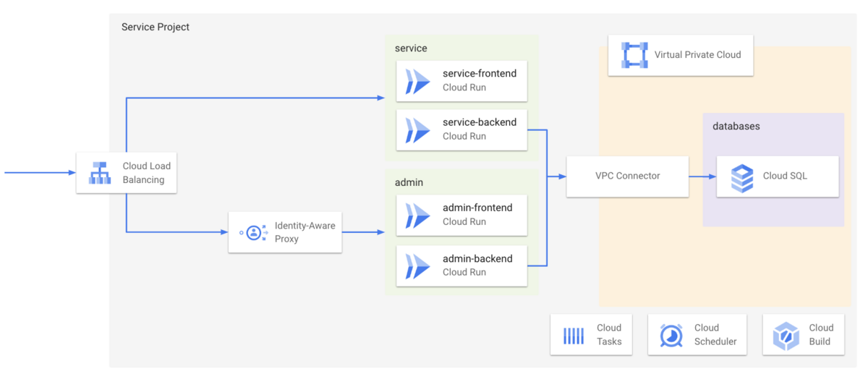The image size is (868, 374).
Task: Click the 'admin-backend' label
Action: tap(477, 258)
